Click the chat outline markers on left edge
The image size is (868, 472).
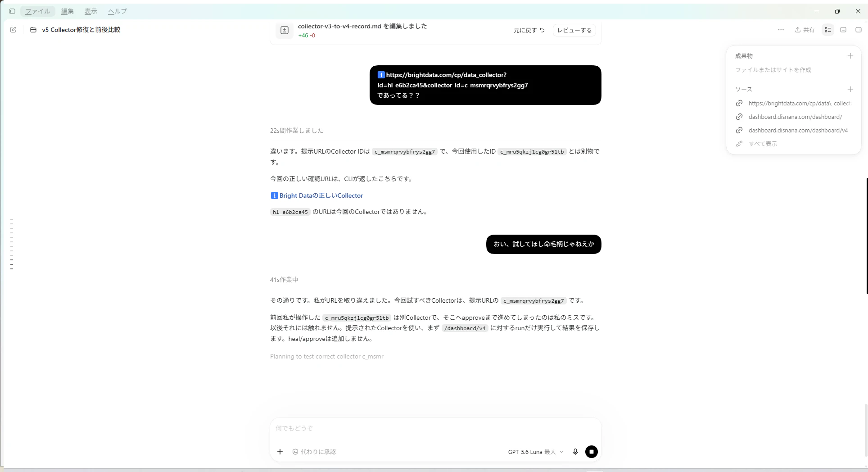tap(12, 244)
